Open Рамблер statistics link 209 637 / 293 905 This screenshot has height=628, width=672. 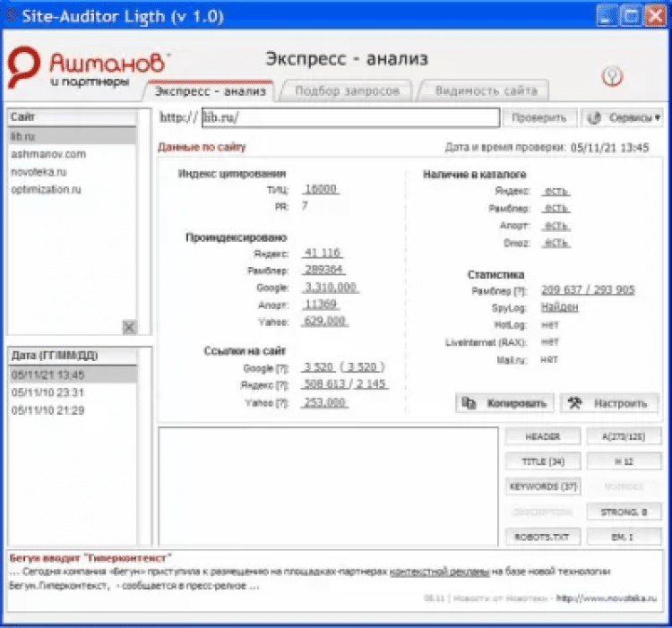coord(588,290)
